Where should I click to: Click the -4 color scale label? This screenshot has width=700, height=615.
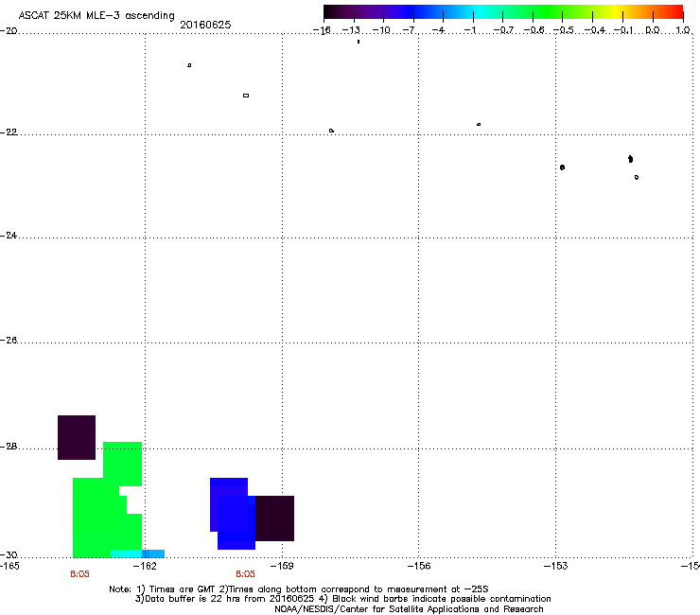pos(438,30)
